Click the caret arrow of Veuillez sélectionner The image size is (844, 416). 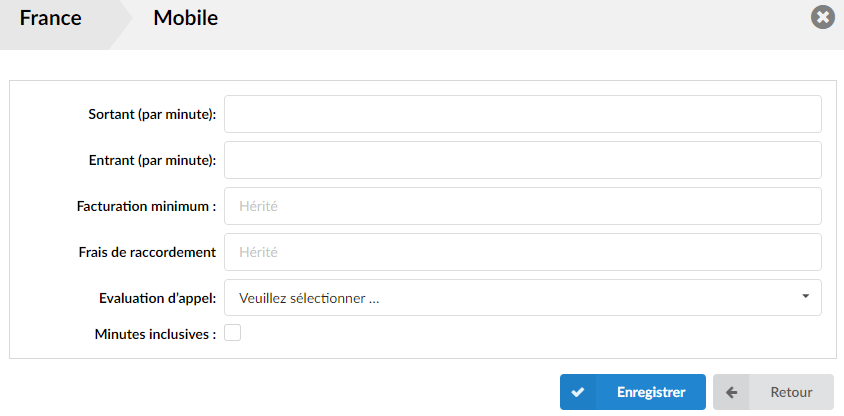[x=805, y=296]
